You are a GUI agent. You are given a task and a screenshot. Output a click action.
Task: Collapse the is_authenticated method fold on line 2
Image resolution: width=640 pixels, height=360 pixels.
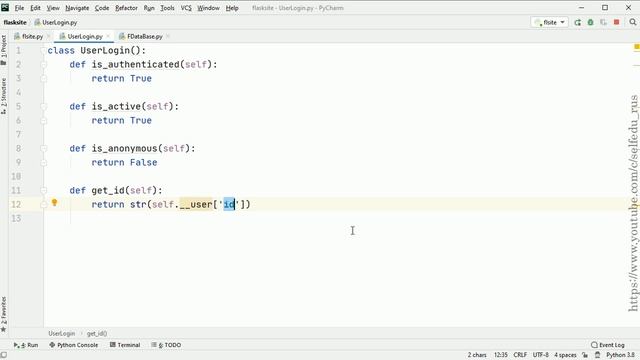(x=43, y=64)
